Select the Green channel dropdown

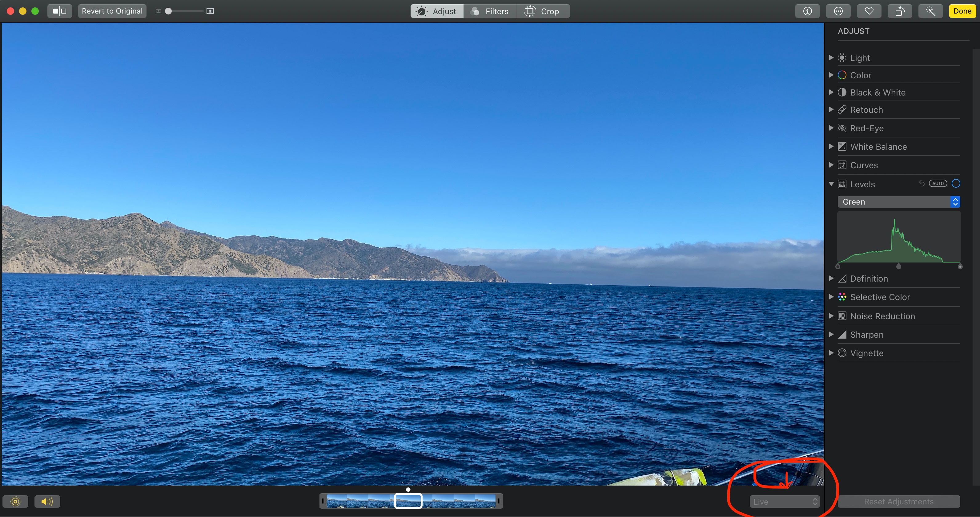(900, 202)
